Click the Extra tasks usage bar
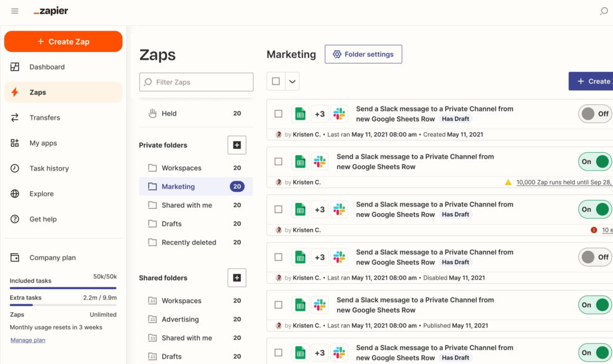Viewport: 613px width, 364px height. pos(63,305)
